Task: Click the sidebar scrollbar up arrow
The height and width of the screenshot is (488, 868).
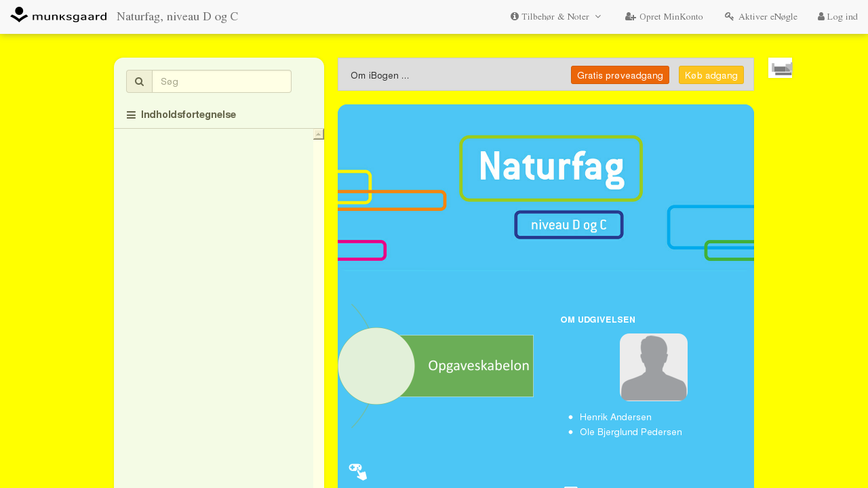Action: pyautogui.click(x=318, y=134)
